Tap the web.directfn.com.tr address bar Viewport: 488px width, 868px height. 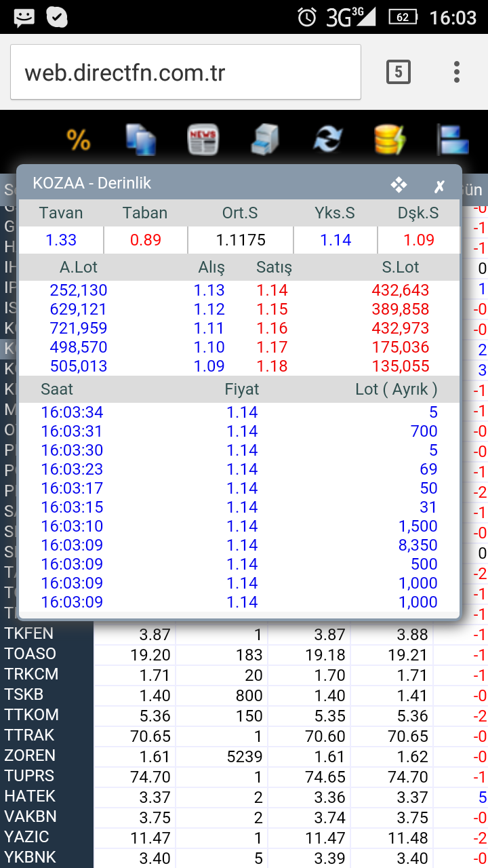tap(185, 73)
